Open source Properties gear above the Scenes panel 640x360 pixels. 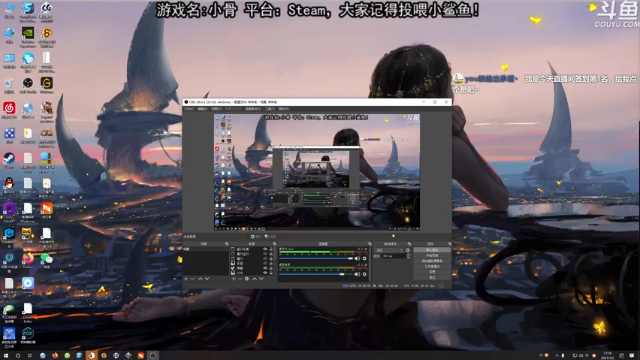click(x=256, y=237)
